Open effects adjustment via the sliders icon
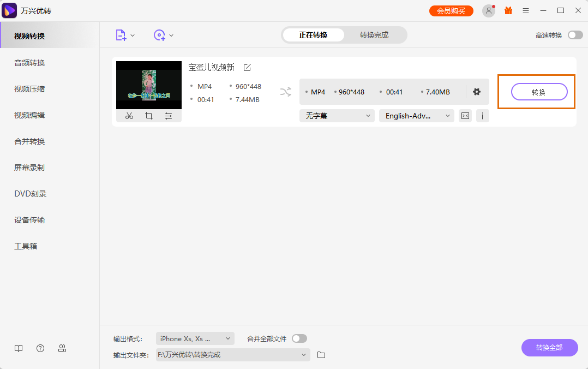 168,115
